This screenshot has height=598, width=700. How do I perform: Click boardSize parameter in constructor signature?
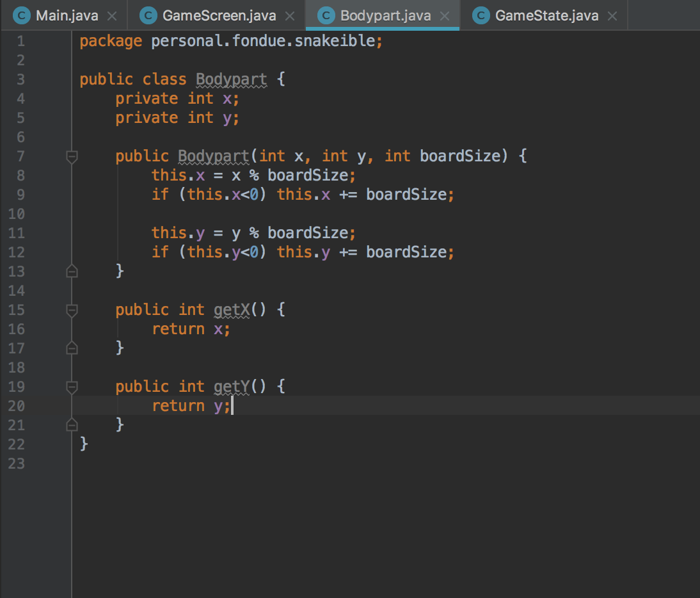point(460,156)
